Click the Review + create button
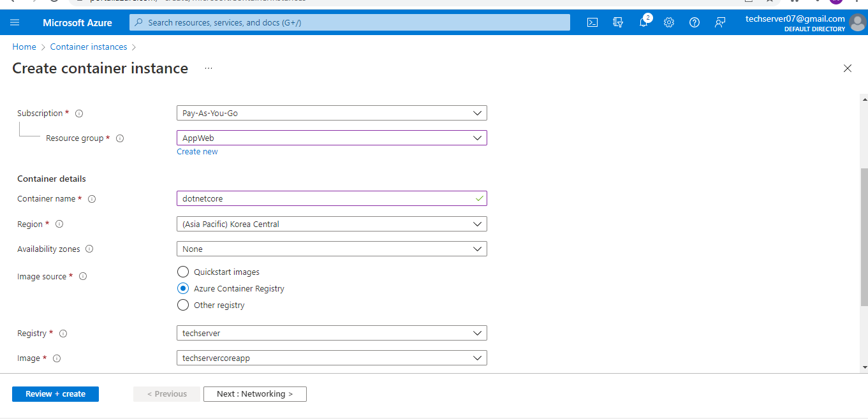Viewport: 868px width, 419px height. tap(55, 394)
